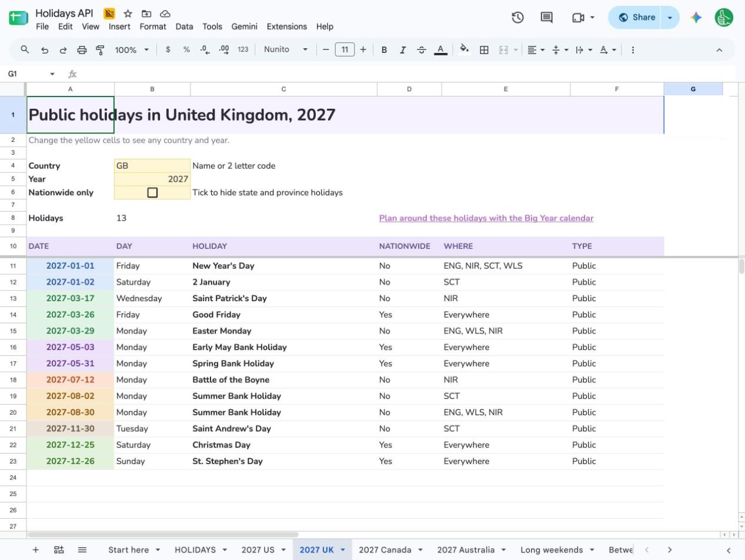Open more number formats (123)

pos(243,50)
